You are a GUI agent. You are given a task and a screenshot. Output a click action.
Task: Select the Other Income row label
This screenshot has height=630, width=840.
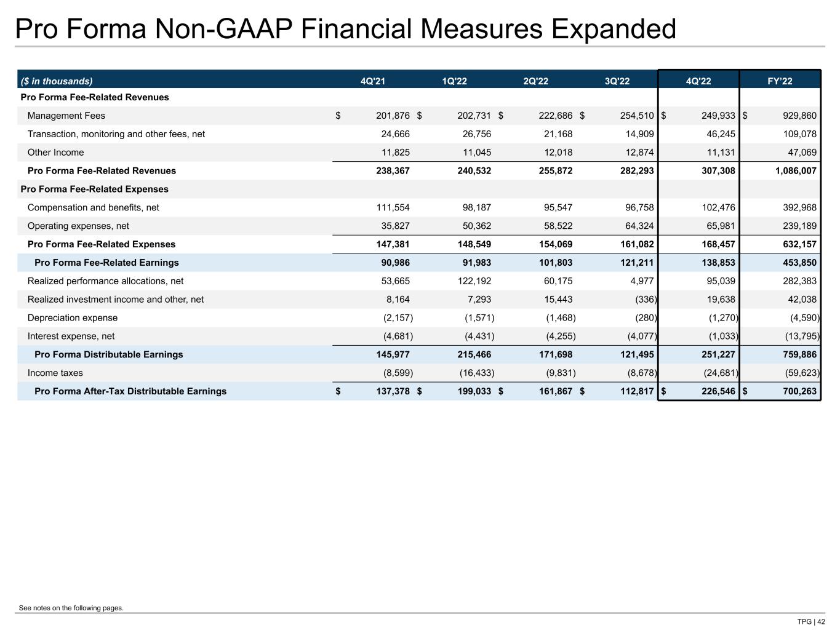click(x=56, y=153)
